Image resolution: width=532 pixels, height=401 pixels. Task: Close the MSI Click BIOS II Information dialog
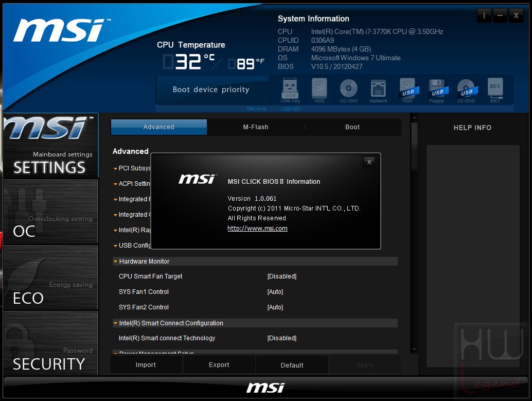(x=369, y=162)
